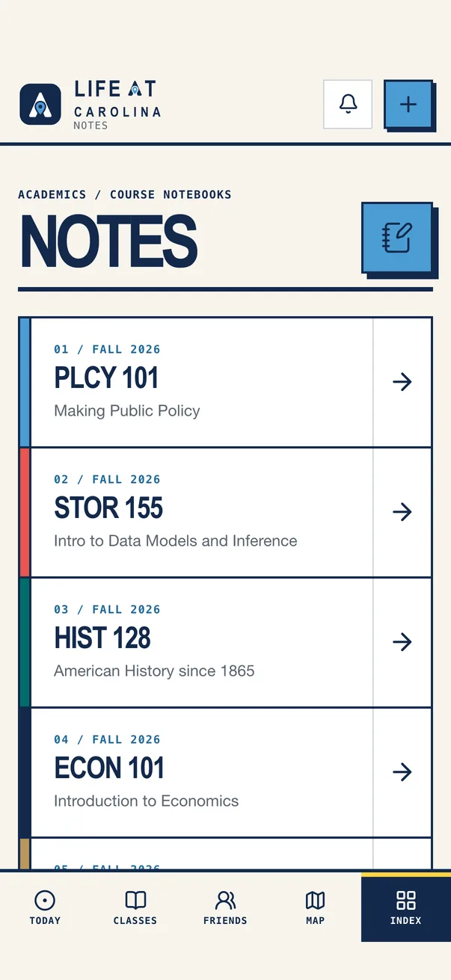Open the Classes tab

click(x=135, y=907)
